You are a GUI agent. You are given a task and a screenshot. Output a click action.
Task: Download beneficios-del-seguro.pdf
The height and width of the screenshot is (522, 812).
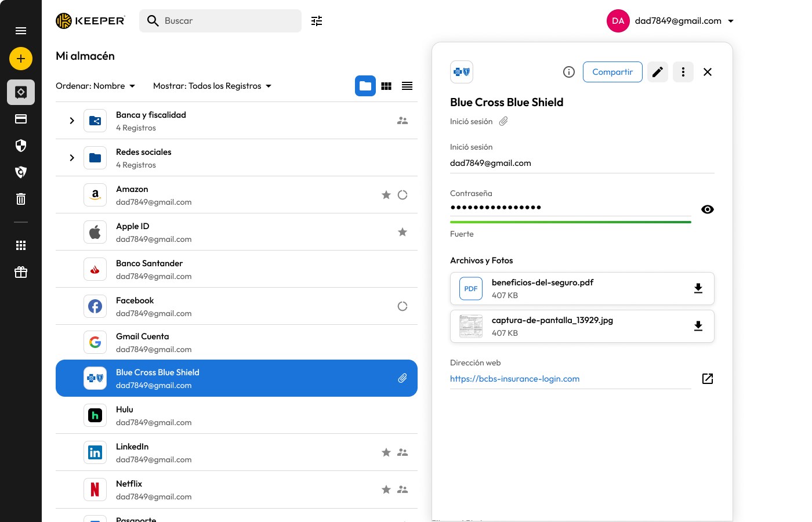698,288
